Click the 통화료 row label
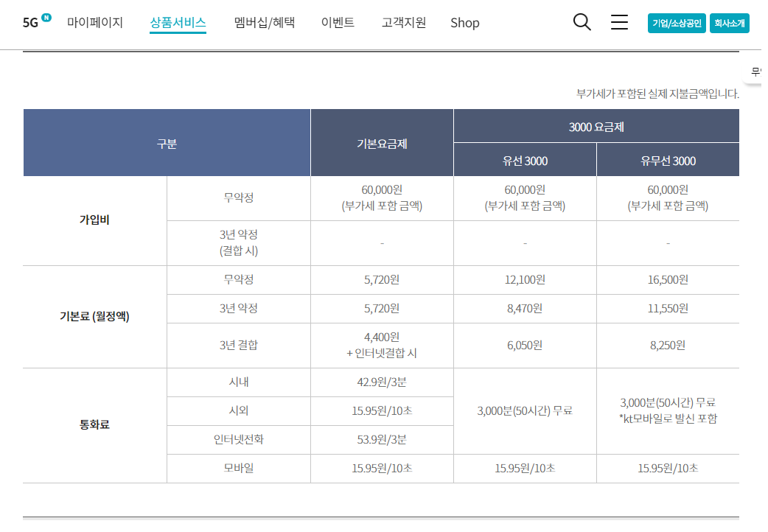 pos(94,425)
